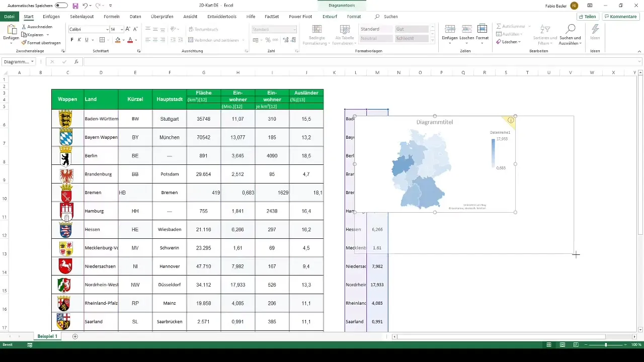This screenshot has width=644, height=362.
Task: Add a new sheet with plus icon
Action: pos(75,336)
